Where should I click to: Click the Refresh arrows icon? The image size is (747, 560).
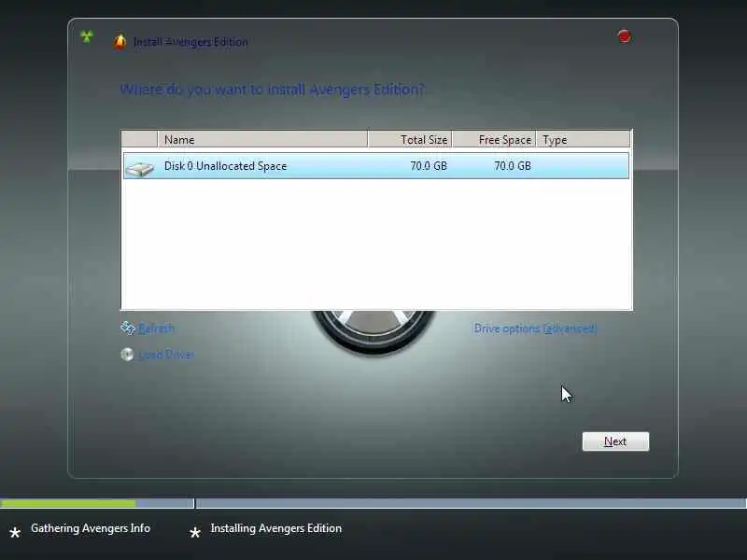point(128,328)
